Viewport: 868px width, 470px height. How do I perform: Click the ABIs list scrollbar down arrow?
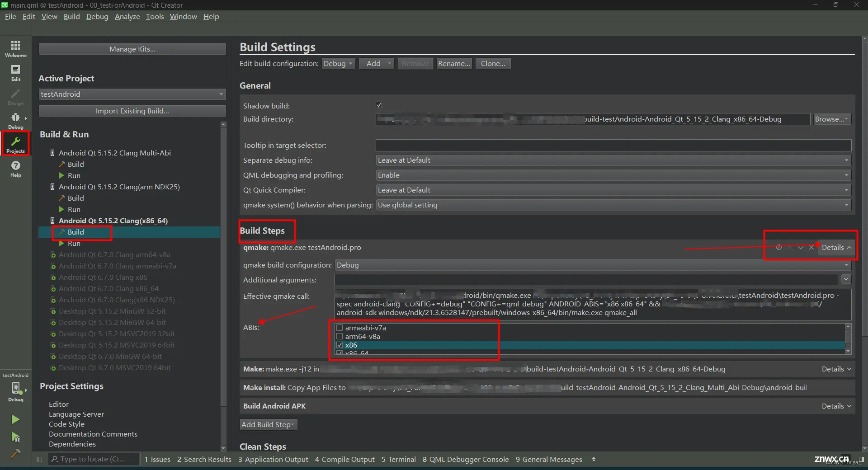[848, 351]
